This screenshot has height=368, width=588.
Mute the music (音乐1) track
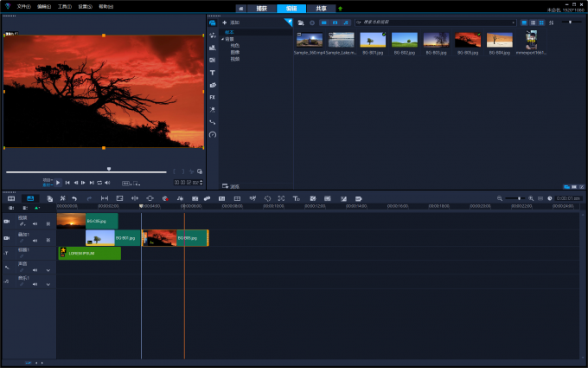click(35, 283)
